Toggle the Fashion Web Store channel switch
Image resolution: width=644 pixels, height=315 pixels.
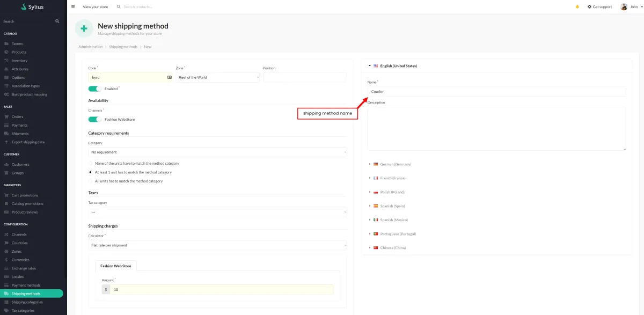(94, 120)
